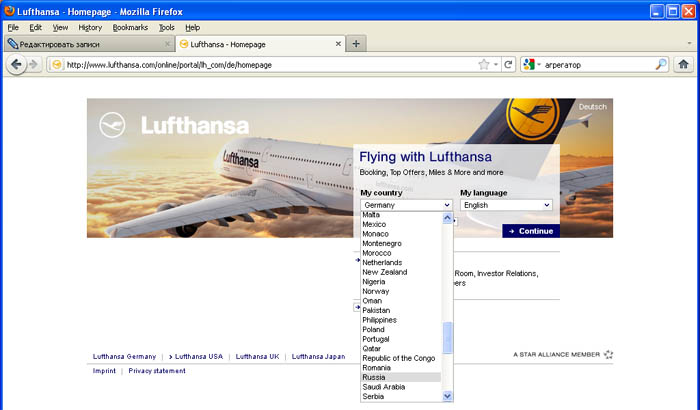Open the Privacy statement link
The height and width of the screenshot is (410, 700).
[157, 371]
